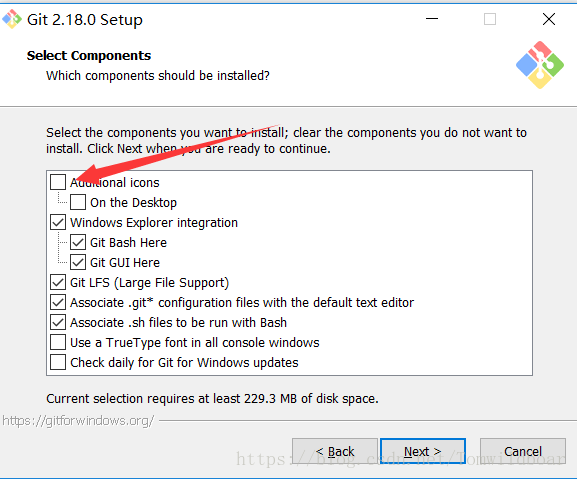Uncheck Git Bash Here
This screenshot has height=479, width=577.
click(x=78, y=242)
